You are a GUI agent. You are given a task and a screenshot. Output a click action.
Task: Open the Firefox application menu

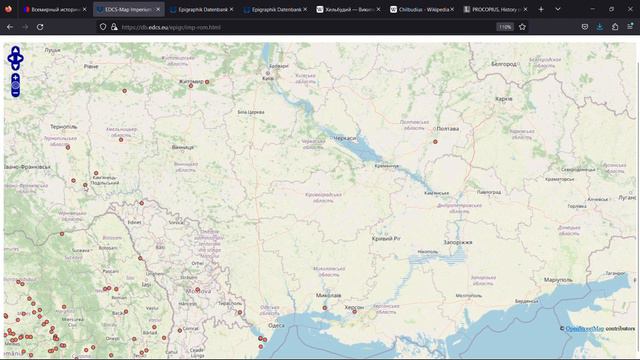click(630, 27)
